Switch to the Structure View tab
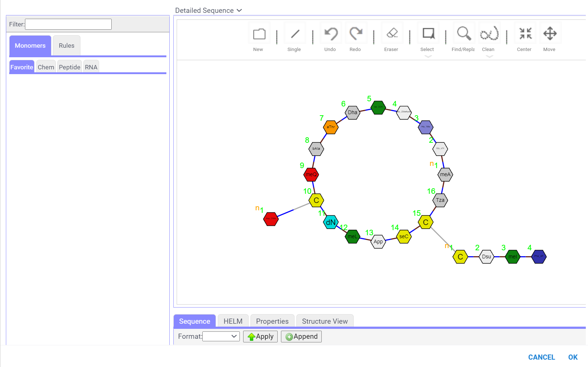Viewport: 588px width, 367px height. [325, 321]
